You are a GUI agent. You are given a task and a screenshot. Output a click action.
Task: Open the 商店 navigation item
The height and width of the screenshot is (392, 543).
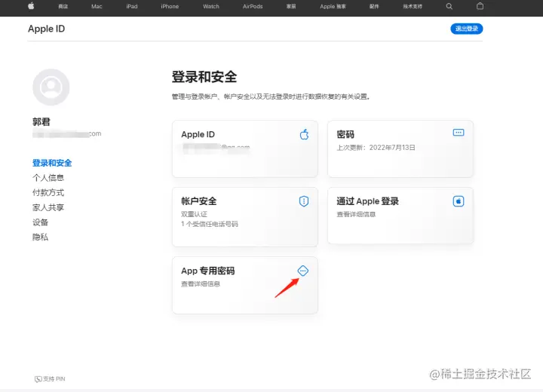coord(63,6)
